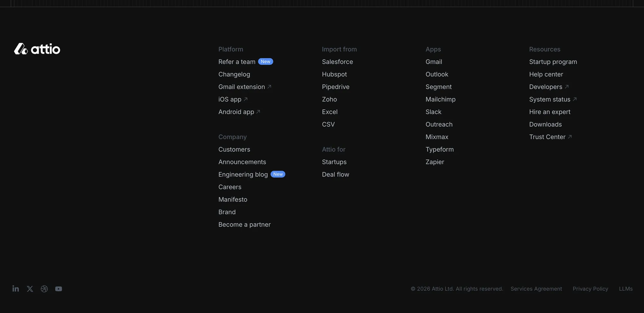The image size is (644, 313).
Task: Open the Developers external link
Action: point(549,87)
